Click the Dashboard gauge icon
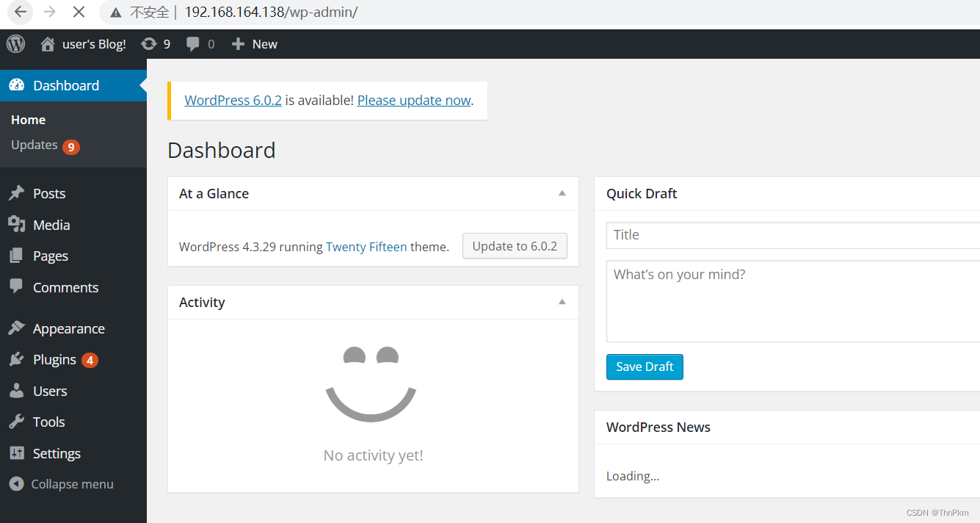This screenshot has width=980, height=523. (x=16, y=85)
